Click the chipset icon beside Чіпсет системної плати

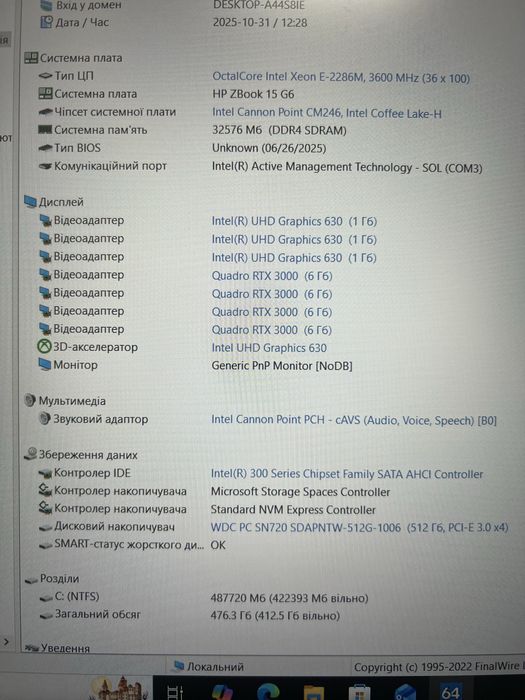46,112
